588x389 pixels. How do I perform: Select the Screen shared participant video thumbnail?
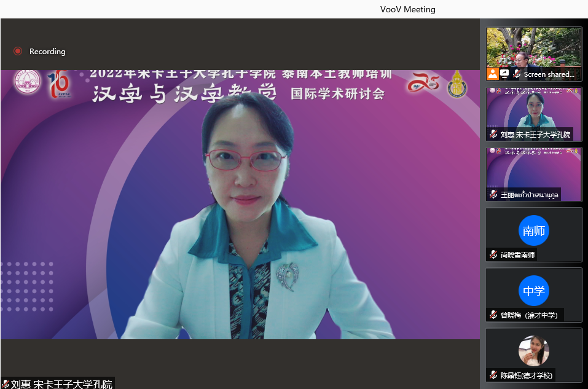point(534,53)
